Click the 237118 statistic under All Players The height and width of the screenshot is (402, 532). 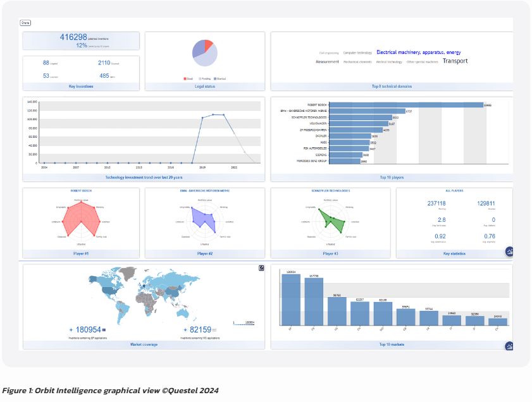point(436,204)
